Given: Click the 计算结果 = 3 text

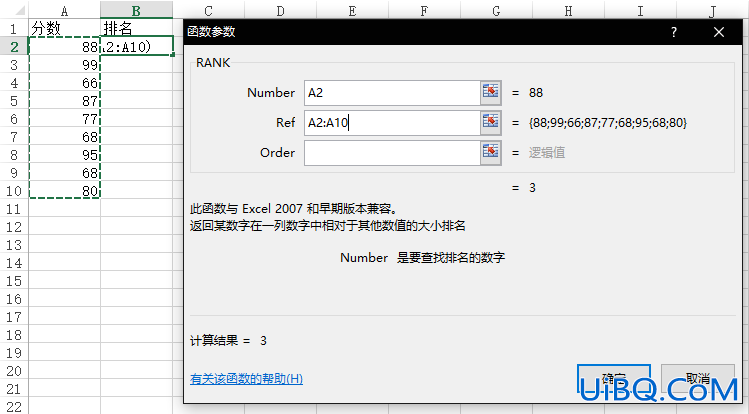Looking at the screenshot, I should [228, 340].
